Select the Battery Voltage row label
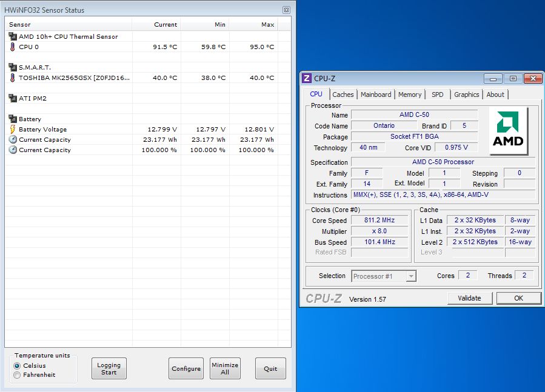Image resolution: width=545 pixels, height=392 pixels. click(x=43, y=129)
